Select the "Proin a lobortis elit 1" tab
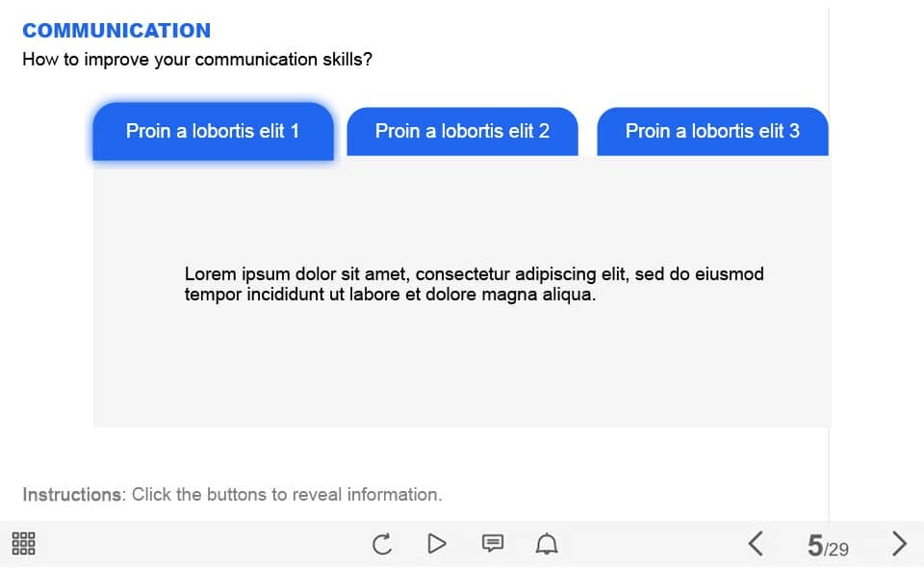Viewport: 924px width, 568px height. click(213, 131)
